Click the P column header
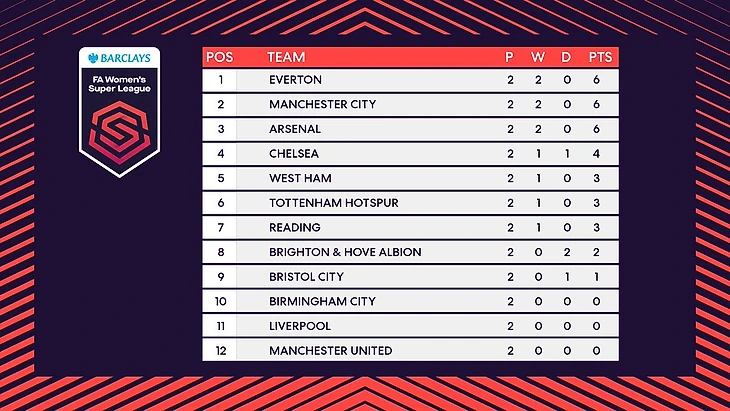730x411 pixels. pos(509,57)
